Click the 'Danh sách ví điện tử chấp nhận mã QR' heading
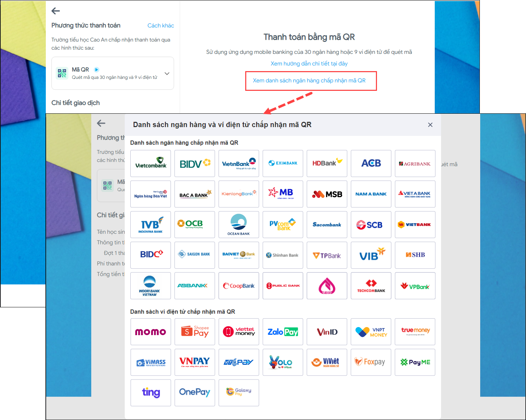 182,312
